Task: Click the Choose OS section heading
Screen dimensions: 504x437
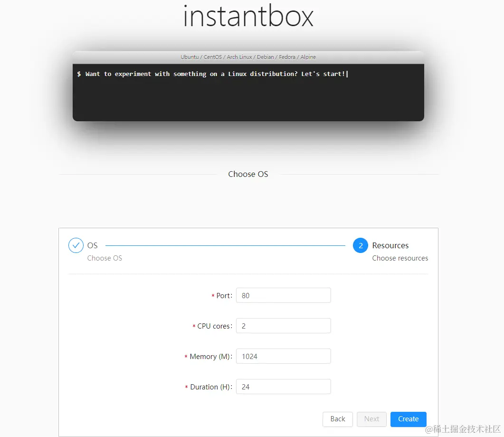Action: 248,174
